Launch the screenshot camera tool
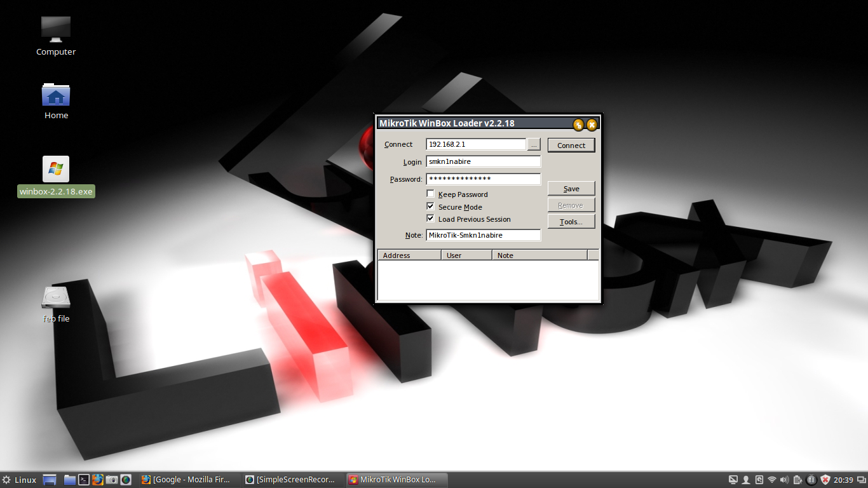The width and height of the screenshot is (868, 488). pyautogui.click(x=112, y=480)
